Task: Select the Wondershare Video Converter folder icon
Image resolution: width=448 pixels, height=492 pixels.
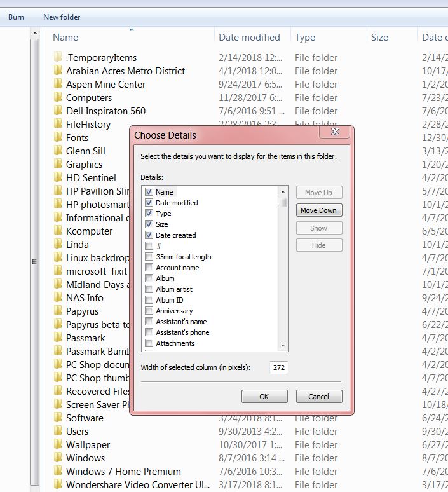Action: pos(58,484)
